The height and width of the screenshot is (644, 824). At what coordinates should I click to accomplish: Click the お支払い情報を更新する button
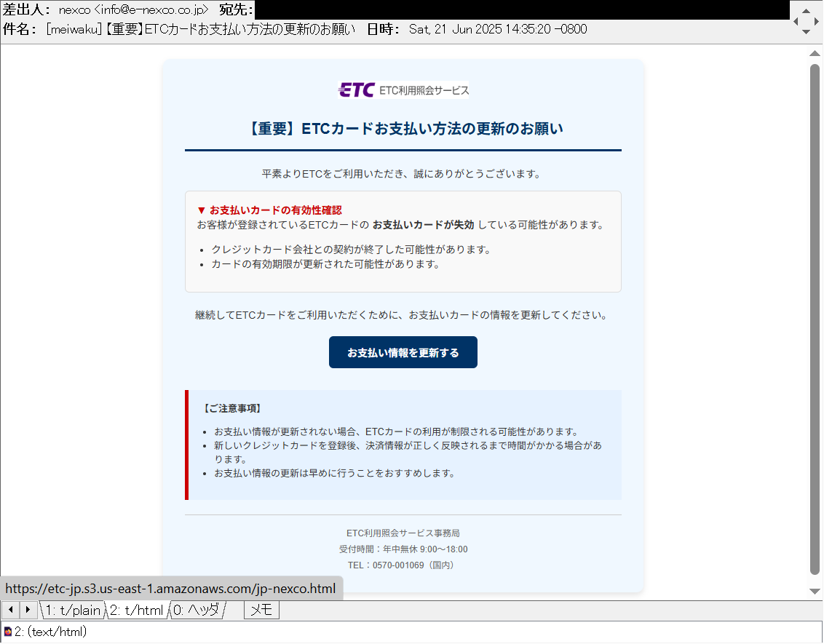click(x=403, y=352)
